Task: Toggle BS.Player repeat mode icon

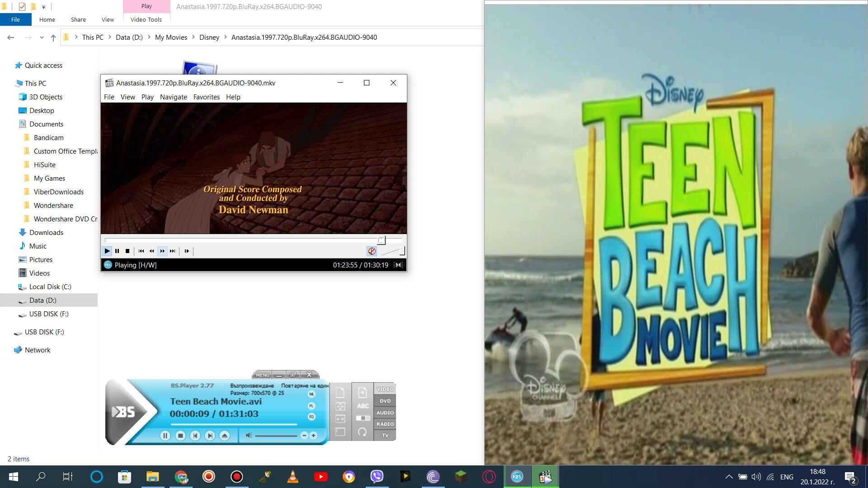Action: tap(362, 432)
